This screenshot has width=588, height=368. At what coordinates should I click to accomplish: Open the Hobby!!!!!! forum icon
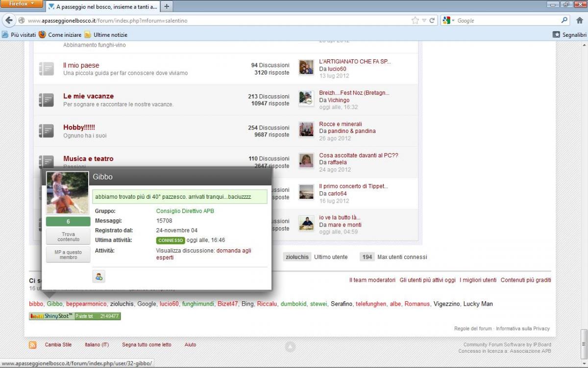point(46,131)
